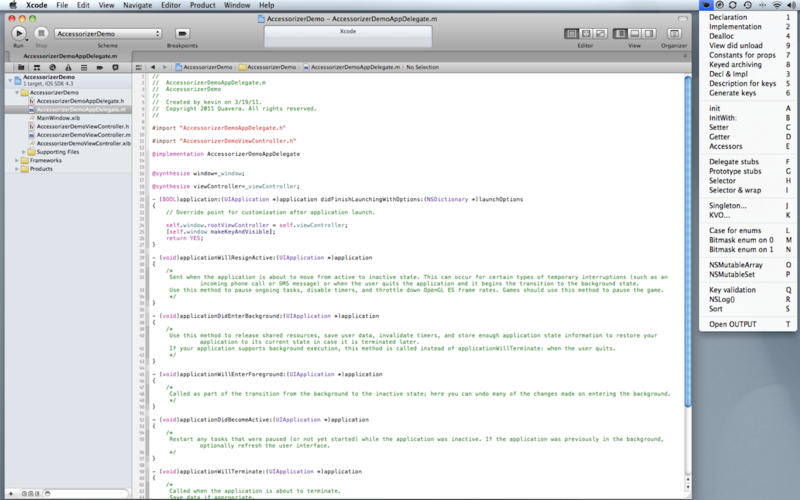Click the navigator filter field at the bottom
Screen dimensions: 800x500
tap(86, 493)
